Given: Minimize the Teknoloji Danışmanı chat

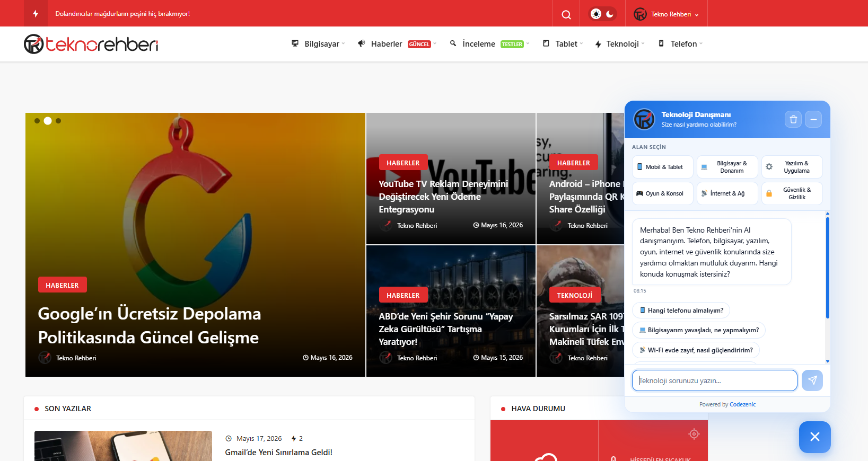Looking at the screenshot, I should [x=813, y=119].
